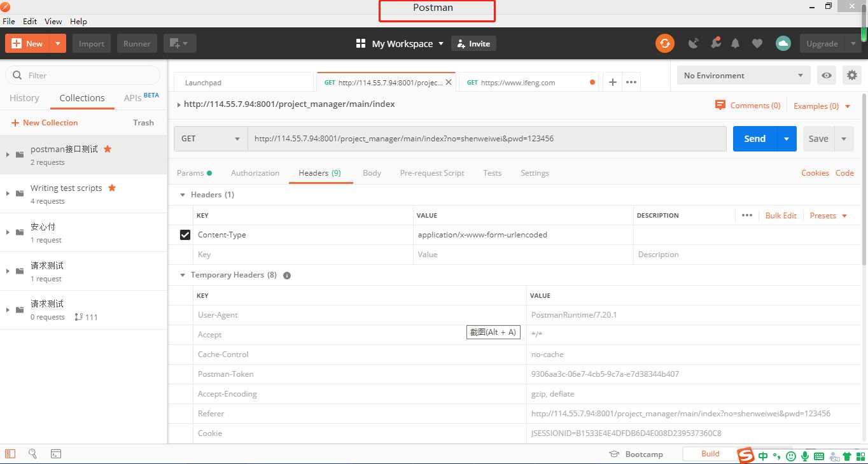Image resolution: width=868 pixels, height=464 pixels.
Task: Click the Sogou soft keyboard icon
Action: pyautogui.click(x=819, y=456)
